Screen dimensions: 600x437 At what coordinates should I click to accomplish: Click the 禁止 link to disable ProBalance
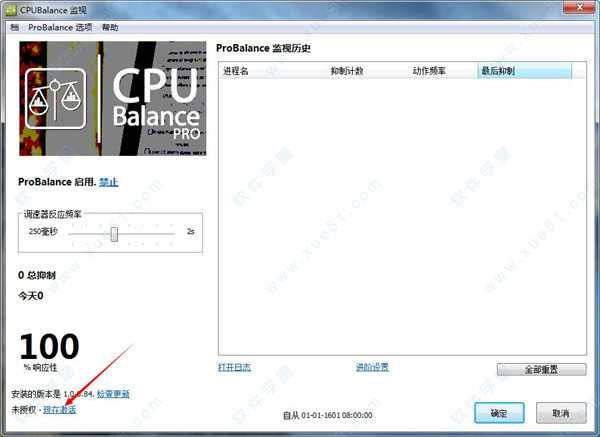click(109, 182)
